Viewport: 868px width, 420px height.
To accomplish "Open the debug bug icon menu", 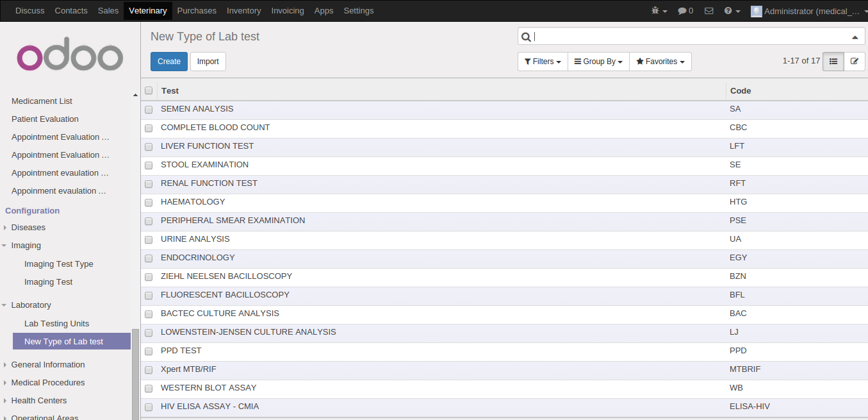I will click(x=659, y=11).
